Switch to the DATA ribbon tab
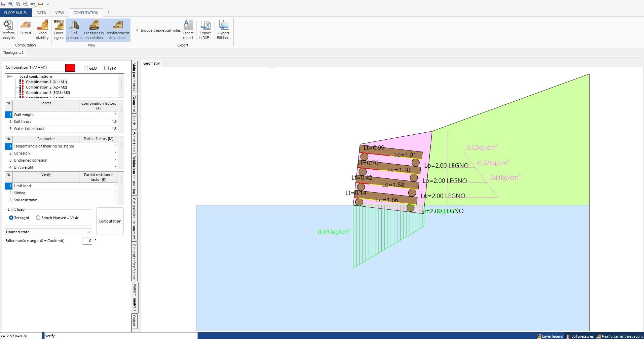Viewport: 644px width, 339px height. (41, 13)
